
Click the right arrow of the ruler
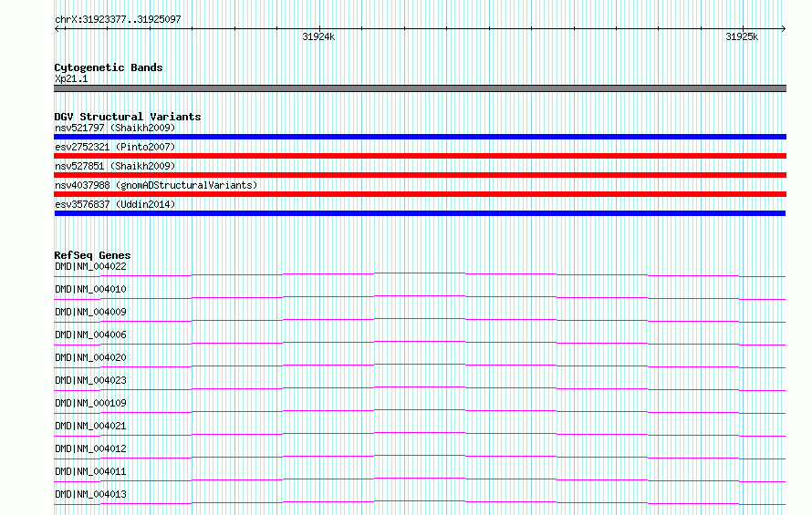(783, 29)
